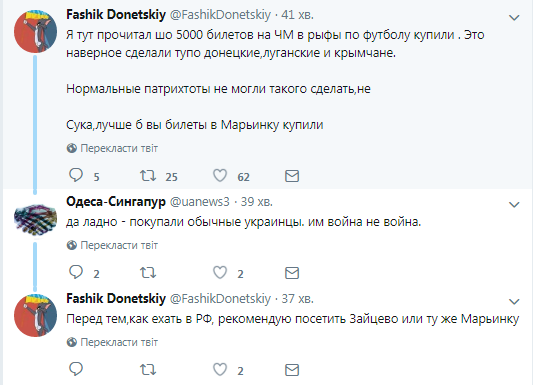
Task: Open the first tweet's chevron options menu
Action: pos(514,18)
